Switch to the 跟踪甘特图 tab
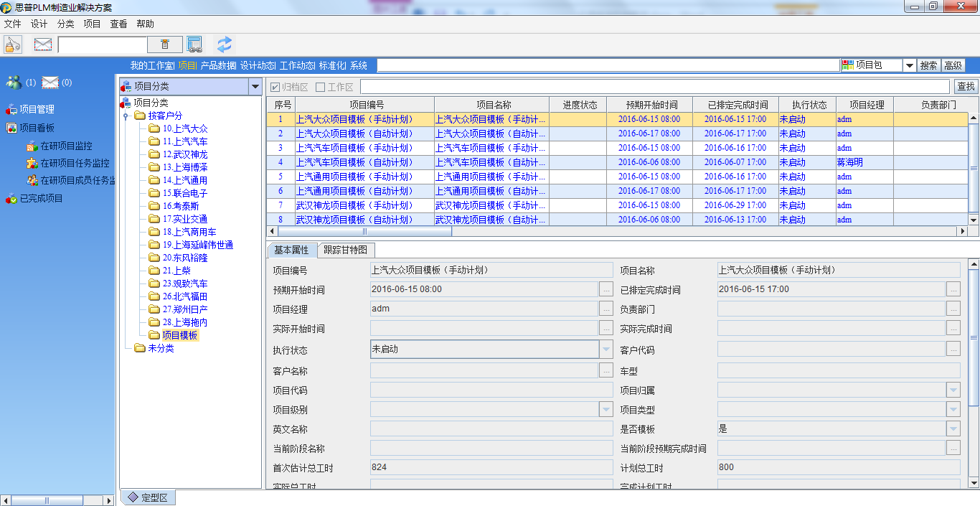Screen dimensions: 980x506 click(x=345, y=250)
